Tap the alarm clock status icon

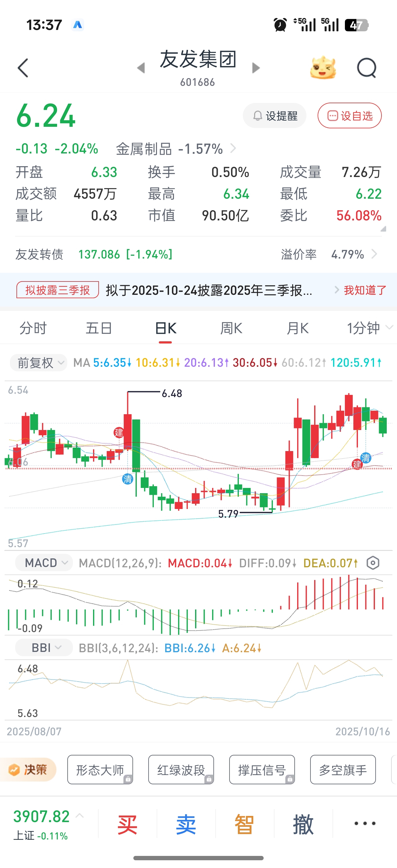[280, 24]
